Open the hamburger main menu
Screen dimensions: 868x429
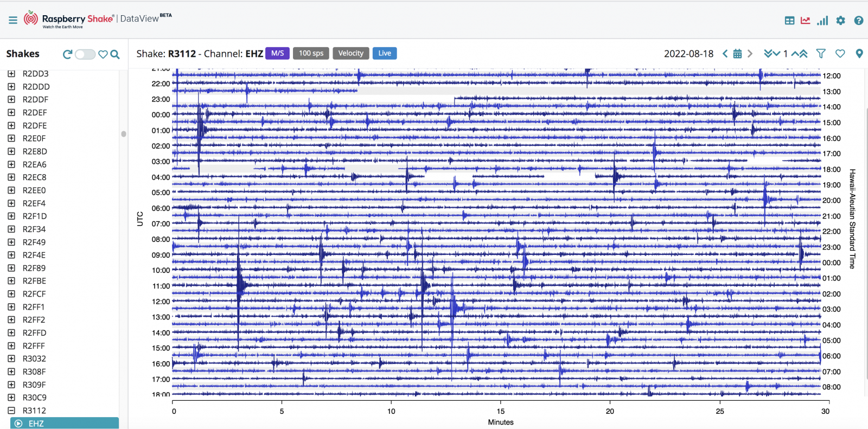tap(13, 20)
